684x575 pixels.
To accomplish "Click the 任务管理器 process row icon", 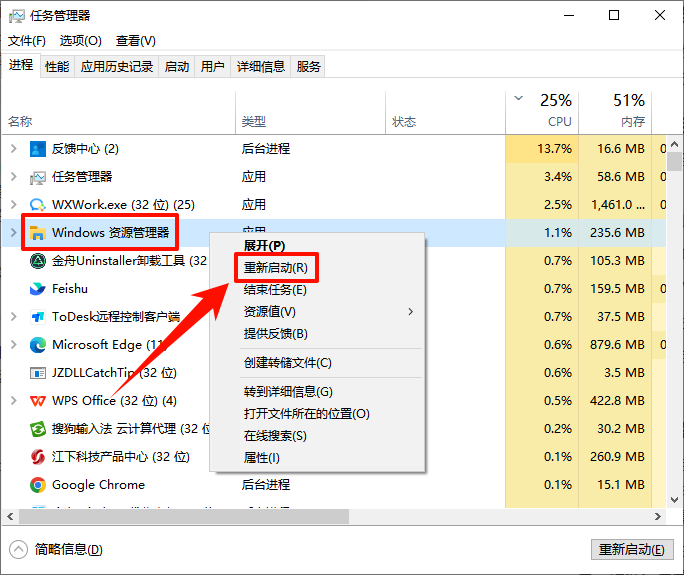I will 38,177.
